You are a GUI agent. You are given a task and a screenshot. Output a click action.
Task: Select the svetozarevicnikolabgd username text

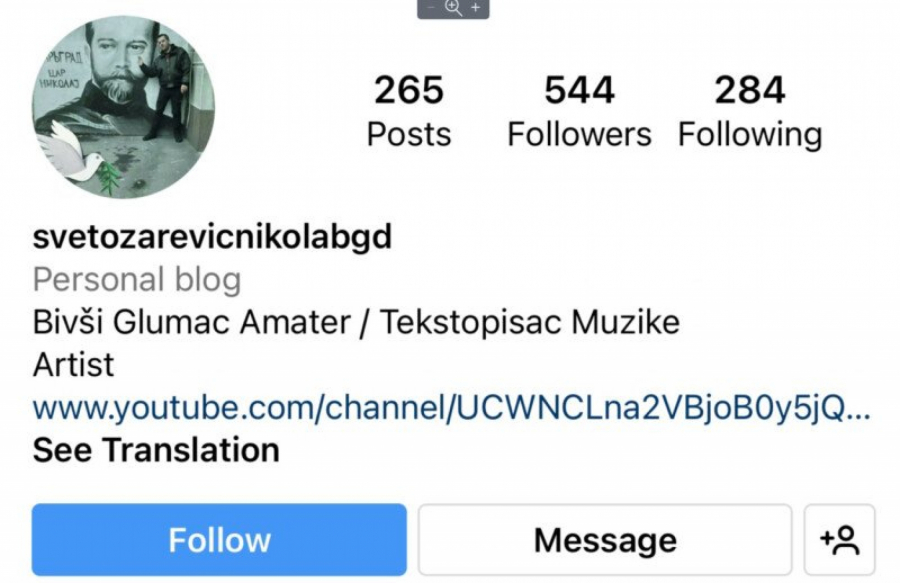pyautogui.click(x=212, y=236)
